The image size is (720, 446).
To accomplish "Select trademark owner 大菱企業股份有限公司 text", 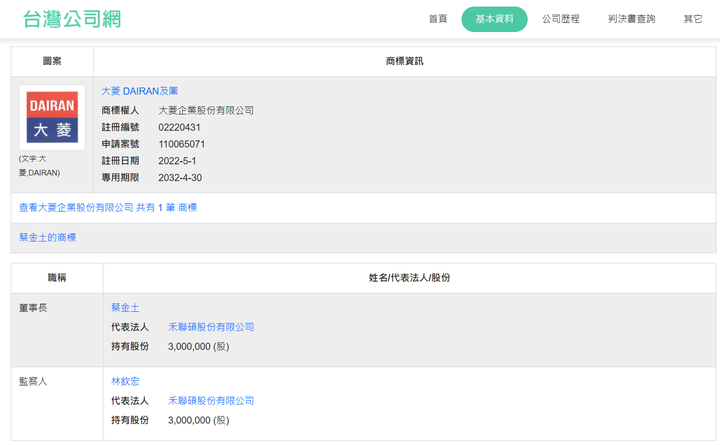I will point(206,110).
